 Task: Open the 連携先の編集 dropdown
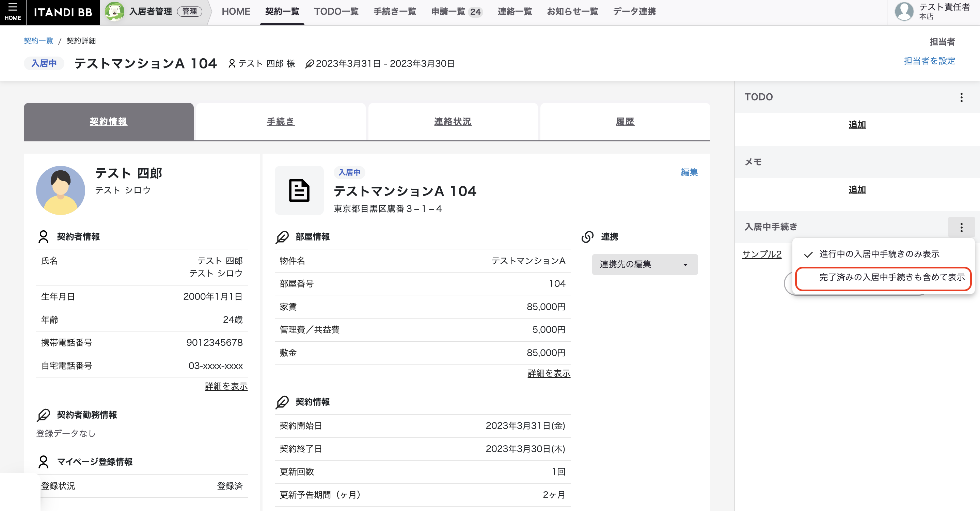pyautogui.click(x=645, y=264)
